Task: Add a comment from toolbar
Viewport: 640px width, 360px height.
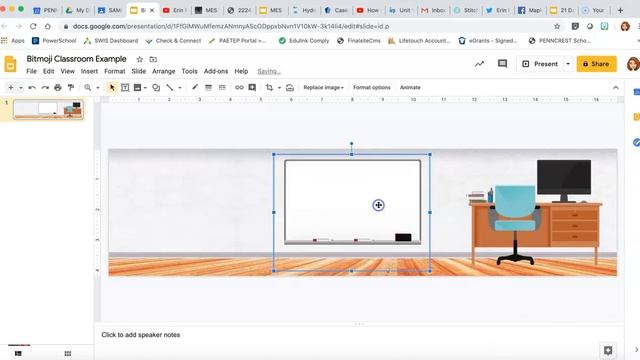Action: pyautogui.click(x=252, y=87)
